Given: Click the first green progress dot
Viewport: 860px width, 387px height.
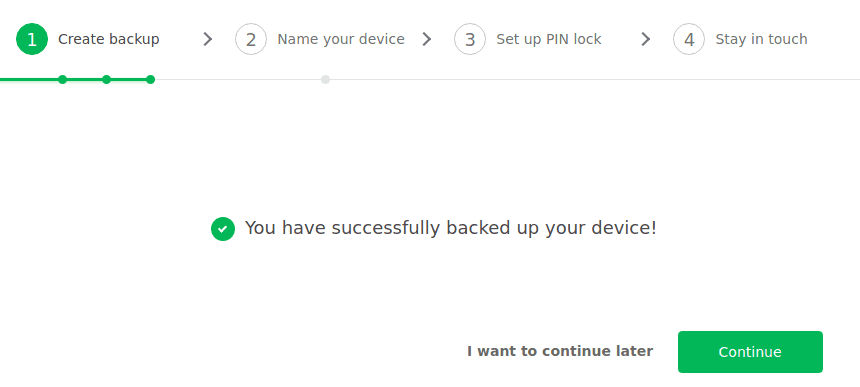Looking at the screenshot, I should 63,79.
